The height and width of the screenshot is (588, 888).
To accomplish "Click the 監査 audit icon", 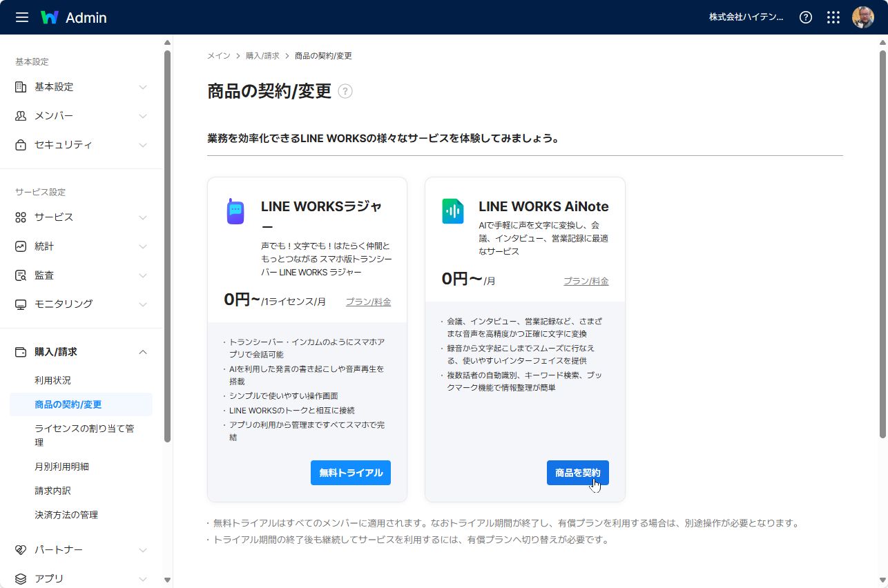I will click(21, 275).
